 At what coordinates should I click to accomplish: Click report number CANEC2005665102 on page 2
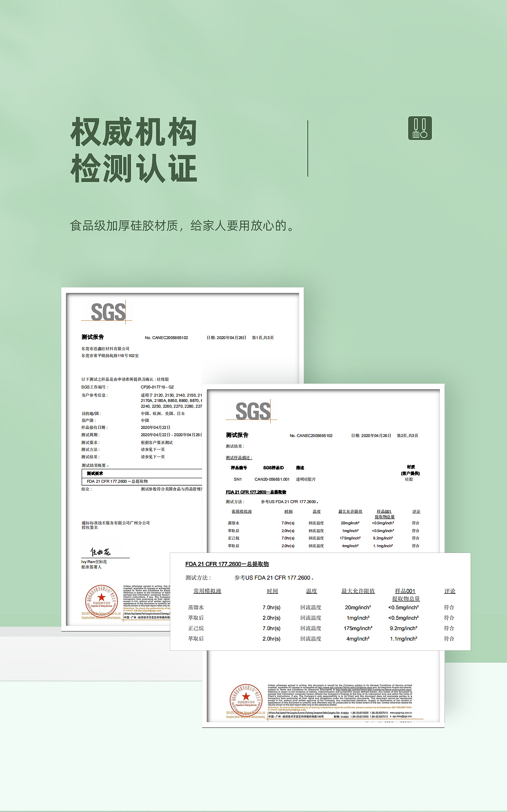pos(315,436)
